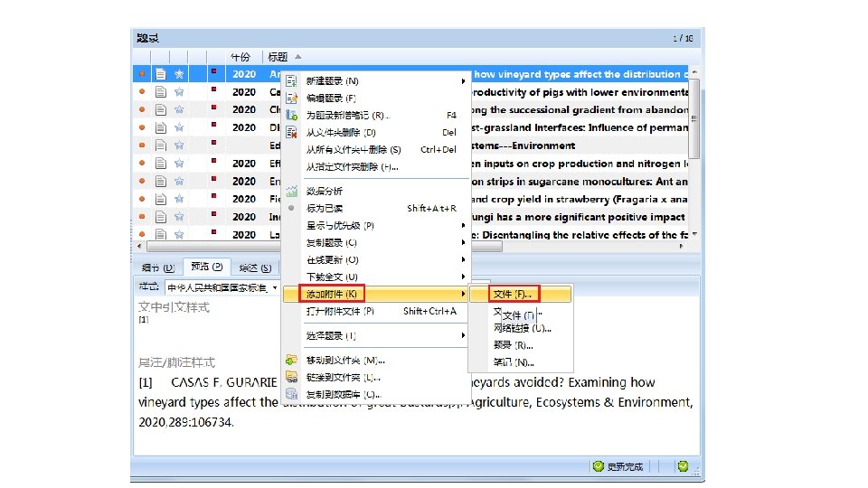Click the 更新完成 status text

click(x=625, y=467)
